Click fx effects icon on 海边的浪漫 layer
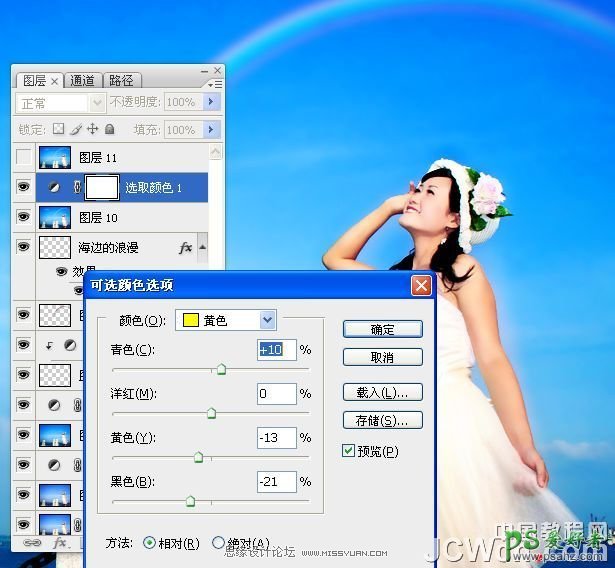 pyautogui.click(x=185, y=246)
